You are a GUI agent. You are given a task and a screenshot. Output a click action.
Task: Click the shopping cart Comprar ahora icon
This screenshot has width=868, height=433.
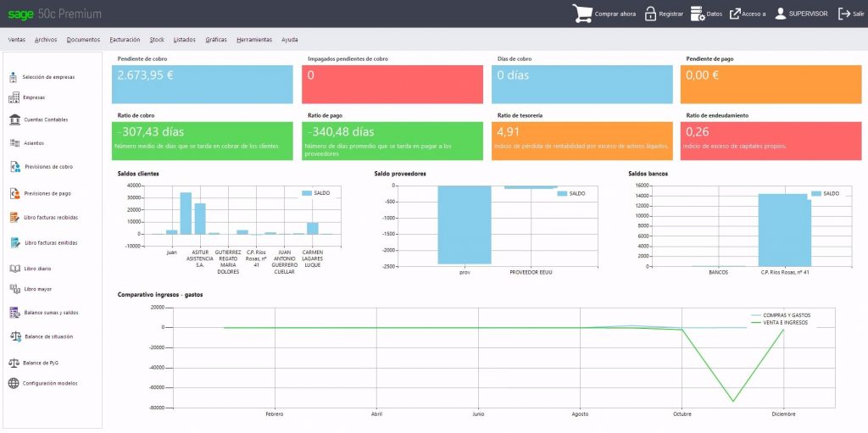click(x=582, y=14)
